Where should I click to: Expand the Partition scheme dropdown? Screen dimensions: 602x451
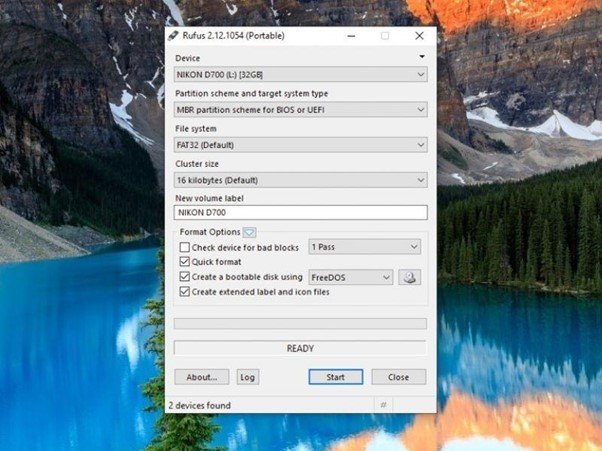click(x=300, y=109)
